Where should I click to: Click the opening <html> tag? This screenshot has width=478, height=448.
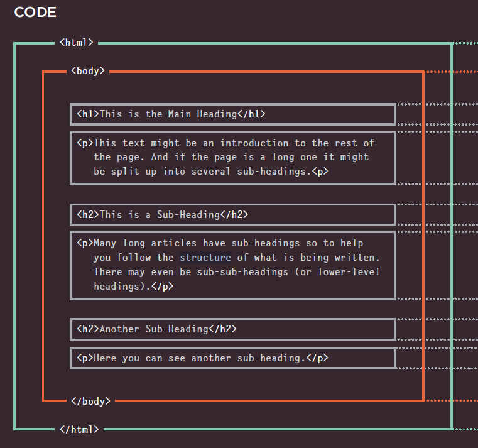click(76, 42)
